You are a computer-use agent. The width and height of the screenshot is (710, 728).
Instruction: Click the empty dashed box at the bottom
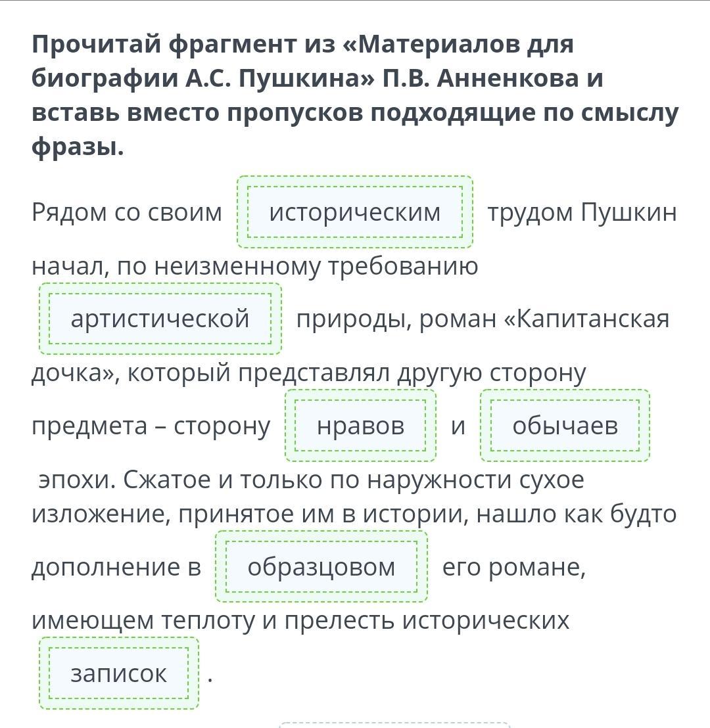(395, 725)
